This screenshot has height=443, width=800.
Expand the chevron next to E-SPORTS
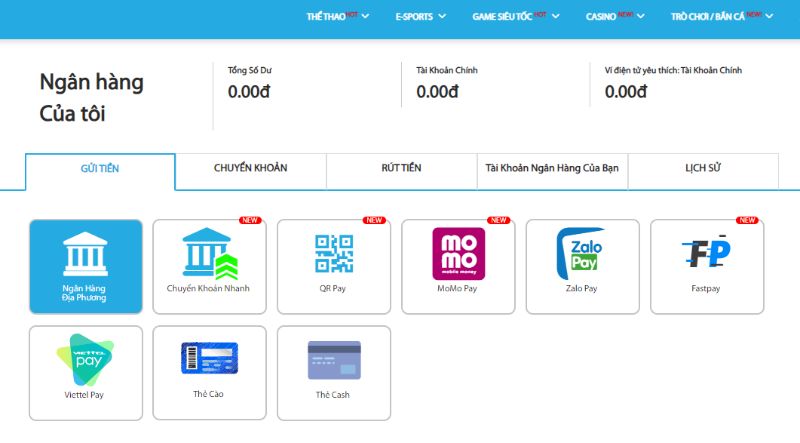point(442,16)
